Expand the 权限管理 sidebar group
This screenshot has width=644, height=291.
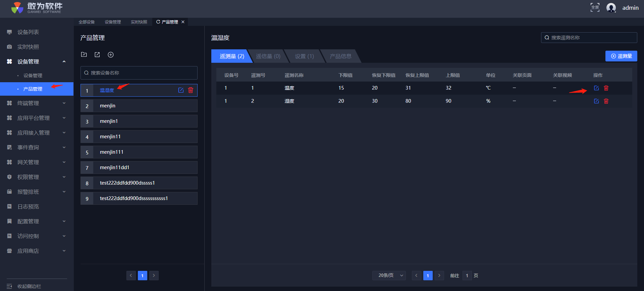coord(64,177)
